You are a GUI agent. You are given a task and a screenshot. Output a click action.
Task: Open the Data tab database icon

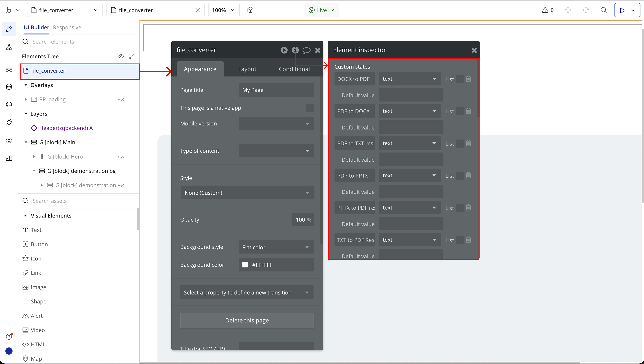[x=9, y=87]
